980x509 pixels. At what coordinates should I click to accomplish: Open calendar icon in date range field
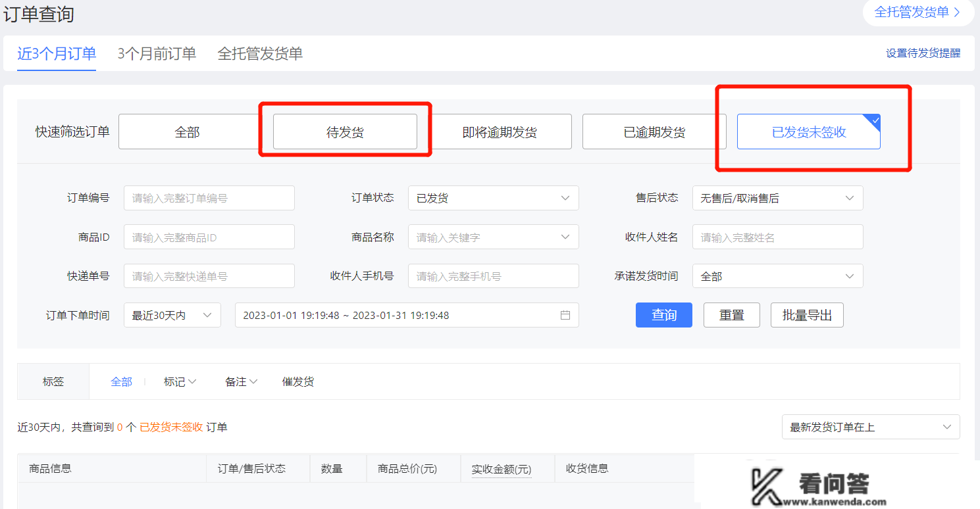[x=565, y=315]
